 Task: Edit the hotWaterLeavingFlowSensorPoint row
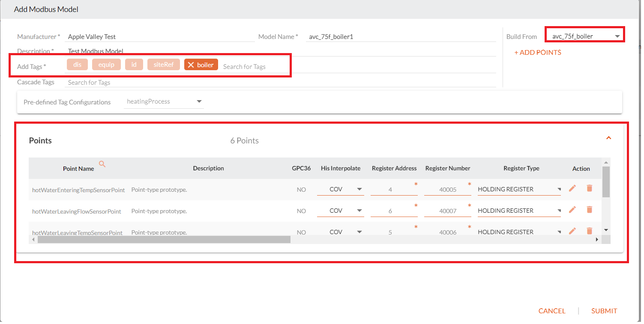(572, 210)
